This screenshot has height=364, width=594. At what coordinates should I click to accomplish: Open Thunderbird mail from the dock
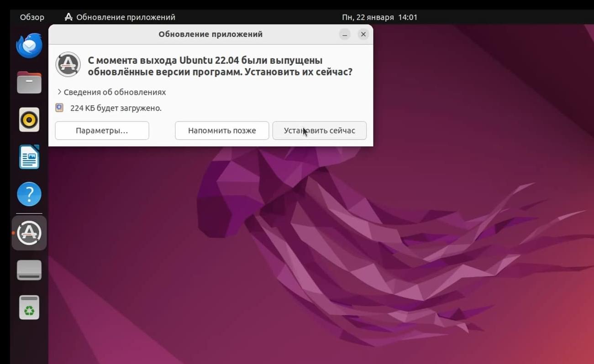pyautogui.click(x=29, y=45)
